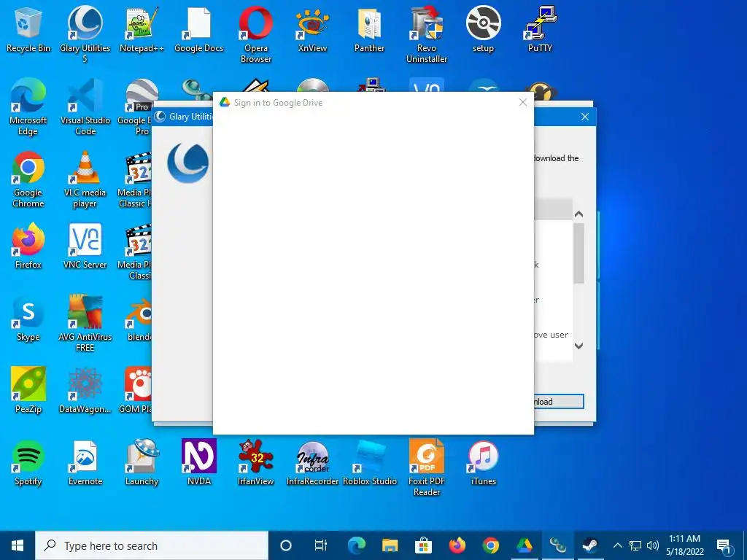The width and height of the screenshot is (747, 560).
Task: Click the Glary Utilities list scrollbar thumb
Action: pyautogui.click(x=578, y=253)
